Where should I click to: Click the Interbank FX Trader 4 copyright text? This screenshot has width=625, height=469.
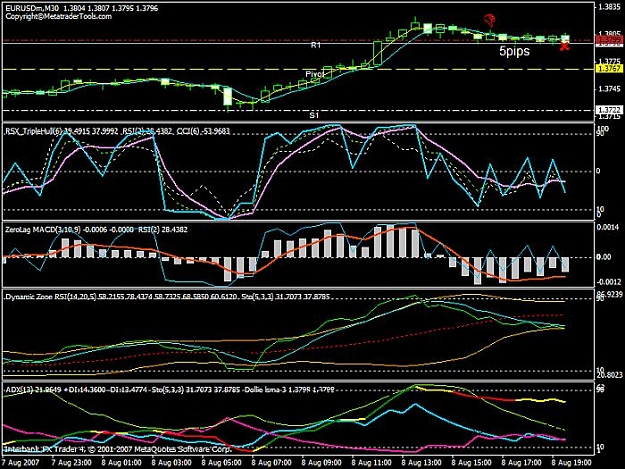click(118, 449)
